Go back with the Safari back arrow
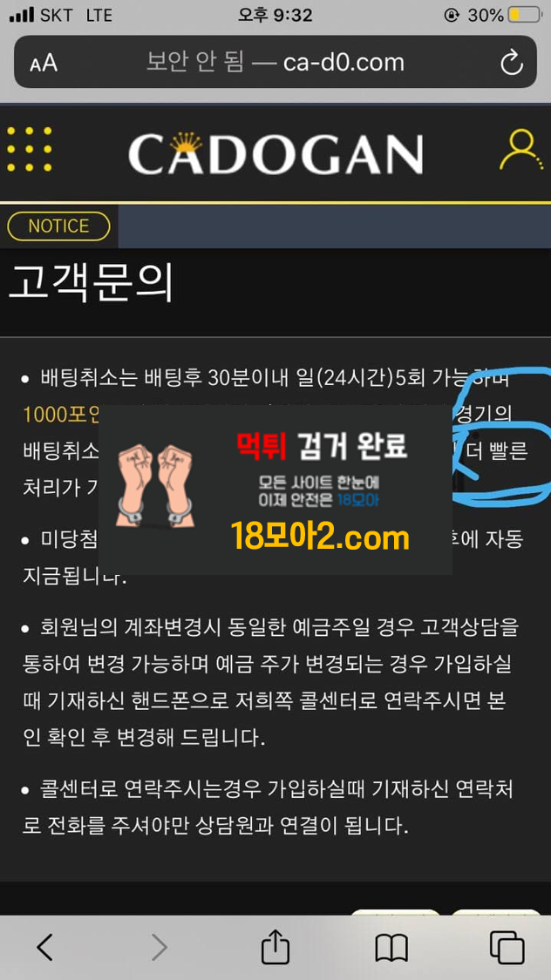 pos(44,948)
